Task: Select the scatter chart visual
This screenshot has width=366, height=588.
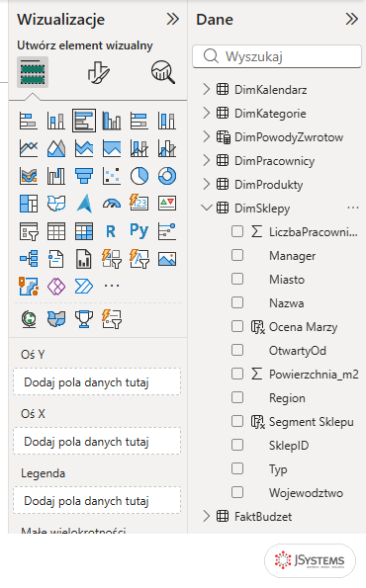Action: tap(112, 176)
